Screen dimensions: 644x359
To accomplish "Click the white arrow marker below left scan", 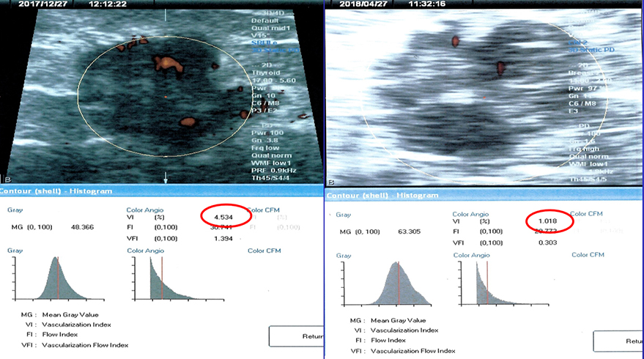I will [x=166, y=178].
